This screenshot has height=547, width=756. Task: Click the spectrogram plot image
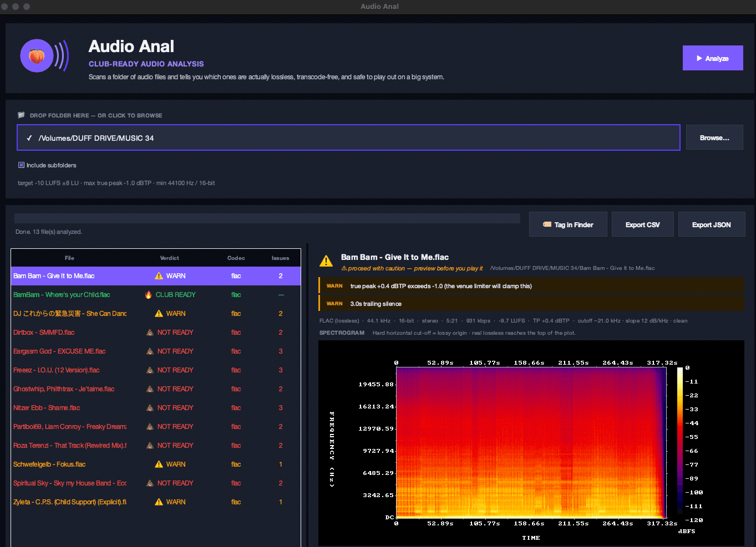(x=531, y=444)
